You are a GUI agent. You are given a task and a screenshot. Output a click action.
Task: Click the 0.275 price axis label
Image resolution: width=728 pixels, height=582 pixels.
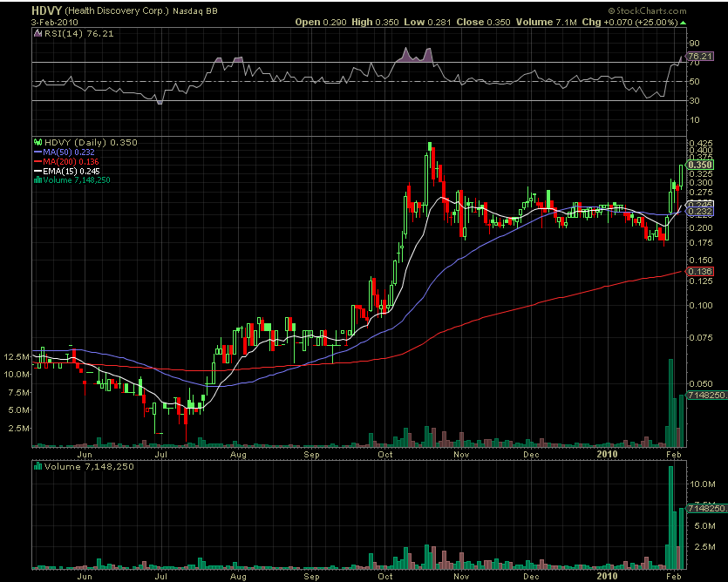coord(701,193)
